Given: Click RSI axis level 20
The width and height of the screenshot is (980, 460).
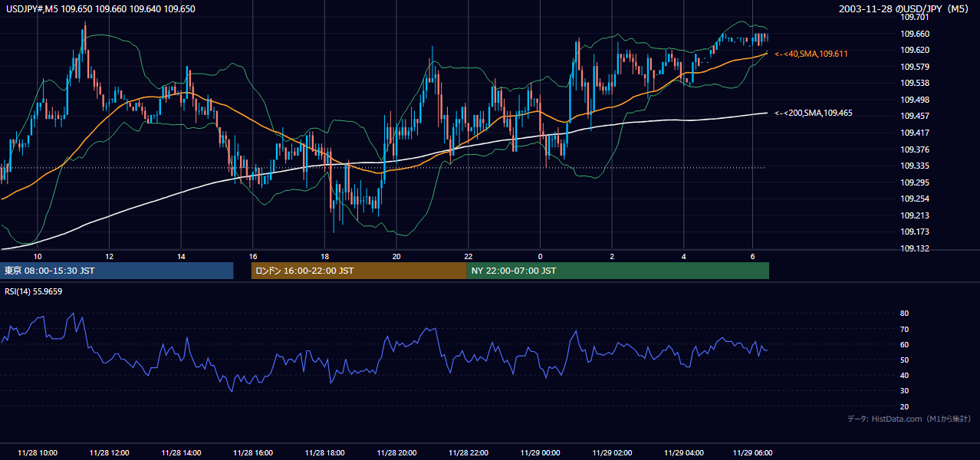Looking at the screenshot, I should (x=904, y=406).
